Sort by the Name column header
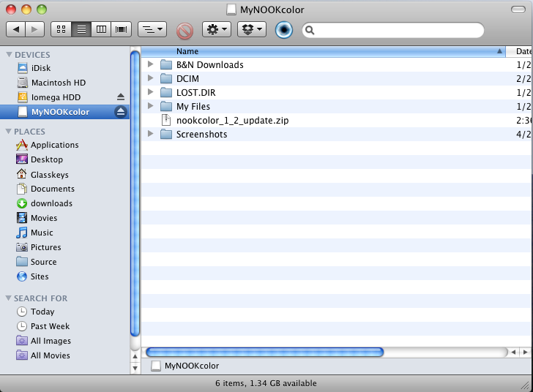Screen dimensions: 533x392 click(322, 51)
